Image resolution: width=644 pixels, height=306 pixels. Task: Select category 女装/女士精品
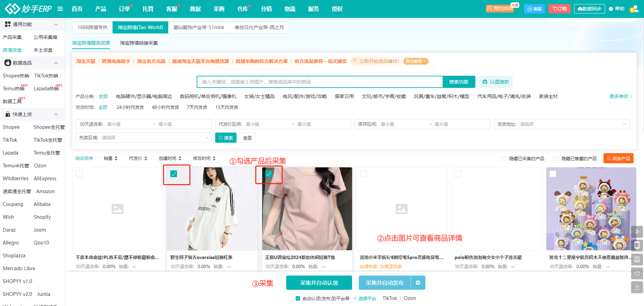click(259, 96)
